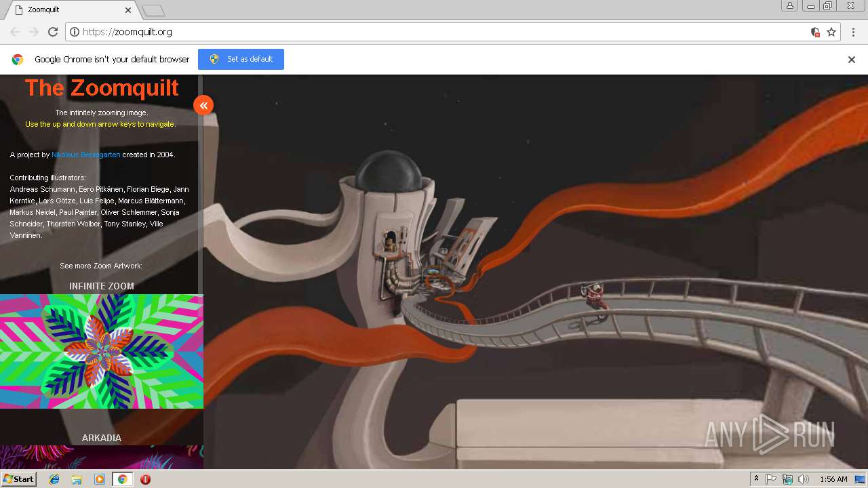Open the colorful Infinite Zoom artwork thumbnail
This screenshot has width=868, height=488.
point(102,351)
